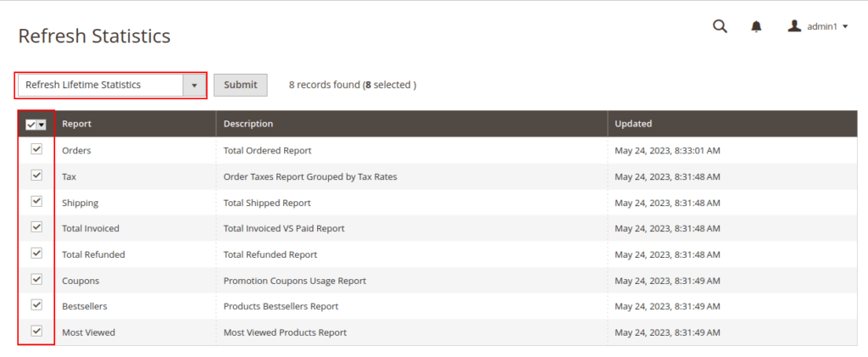Open the notifications bell
The height and width of the screenshot is (357, 868).
click(756, 26)
